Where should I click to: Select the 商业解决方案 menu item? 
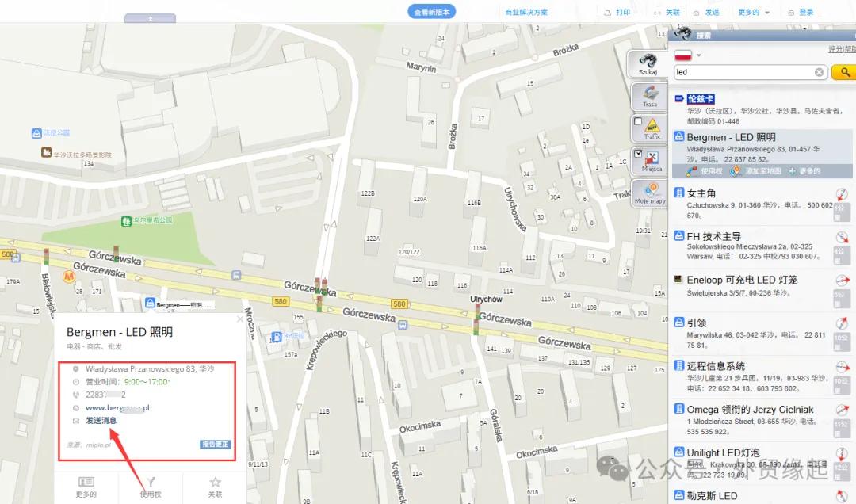point(525,12)
